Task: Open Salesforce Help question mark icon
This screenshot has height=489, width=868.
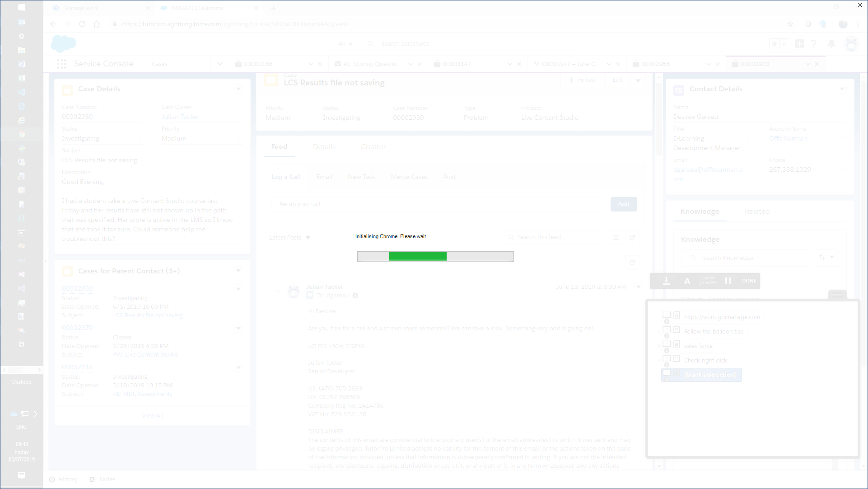Action: (x=813, y=44)
